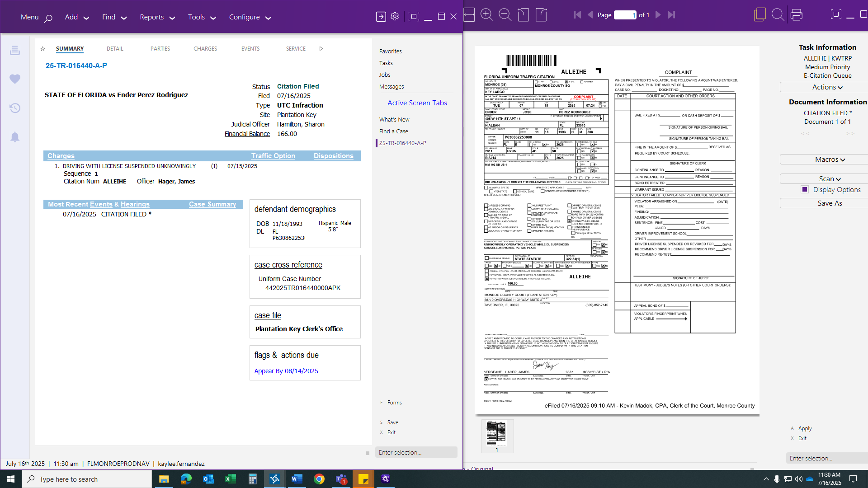Switch to the CHARGES tab

coord(205,49)
